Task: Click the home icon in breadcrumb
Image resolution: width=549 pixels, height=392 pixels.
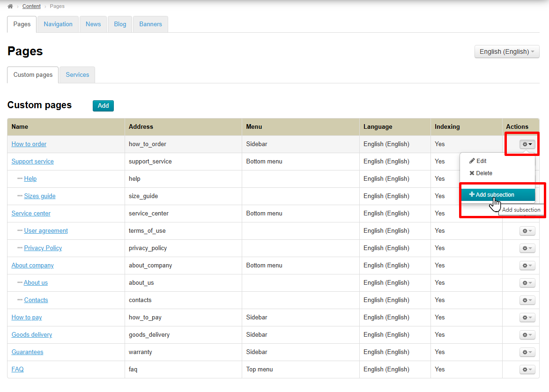Action: point(10,7)
